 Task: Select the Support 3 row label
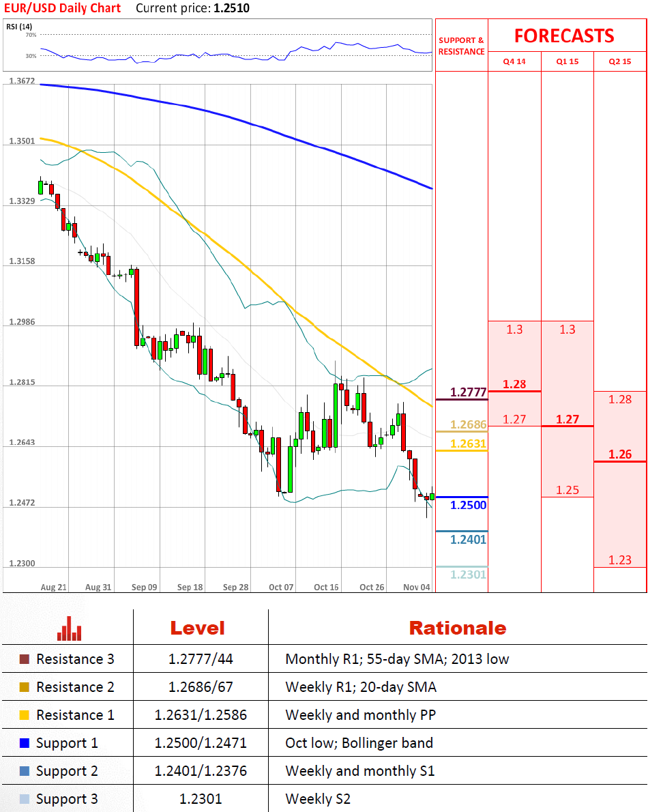[67, 799]
